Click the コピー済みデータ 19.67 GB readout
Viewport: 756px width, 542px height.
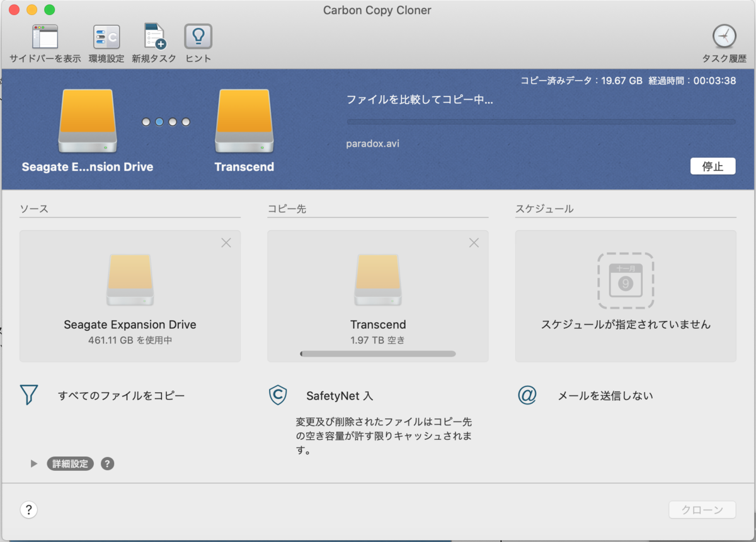click(581, 81)
